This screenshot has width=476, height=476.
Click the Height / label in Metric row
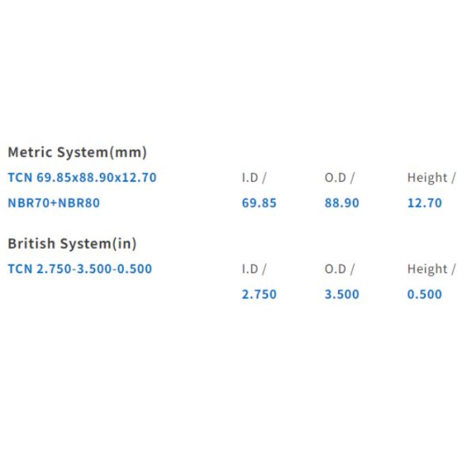(432, 178)
